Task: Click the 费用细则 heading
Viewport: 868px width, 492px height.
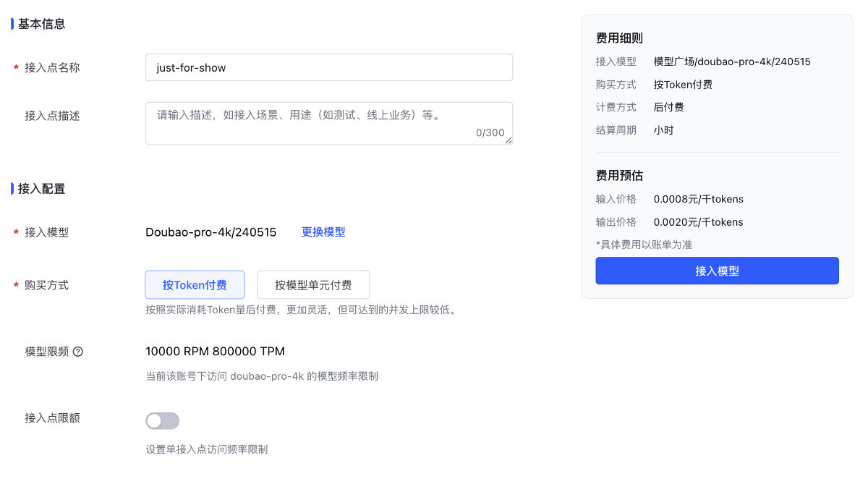Action: 619,38
